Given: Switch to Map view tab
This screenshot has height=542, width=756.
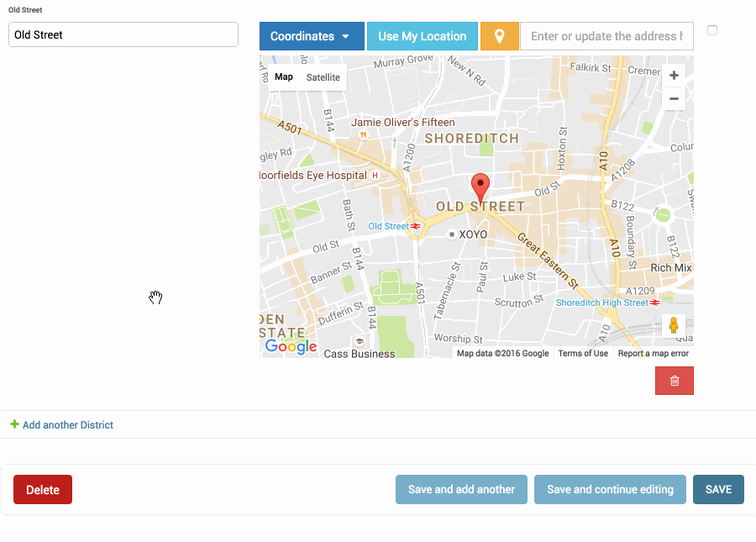Looking at the screenshot, I should (x=284, y=76).
